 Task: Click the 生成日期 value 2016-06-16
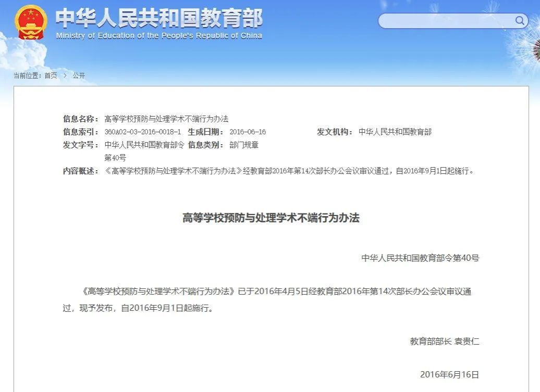248,132
